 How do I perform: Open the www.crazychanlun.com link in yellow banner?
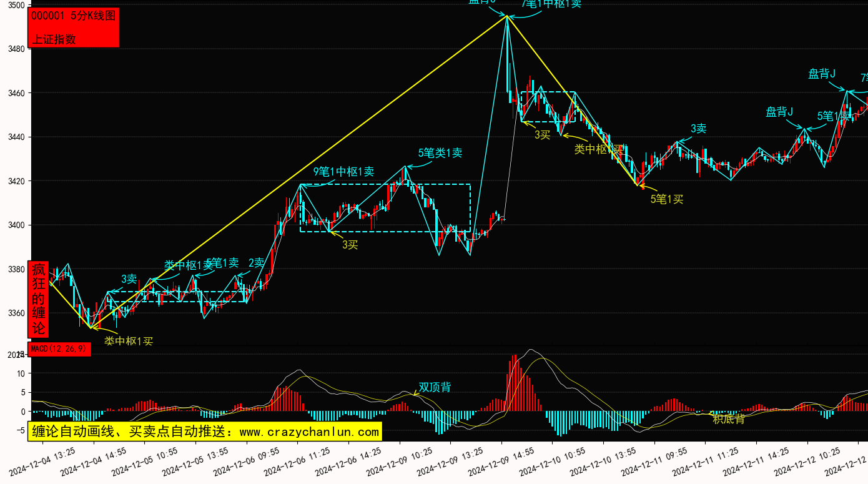tap(309, 432)
